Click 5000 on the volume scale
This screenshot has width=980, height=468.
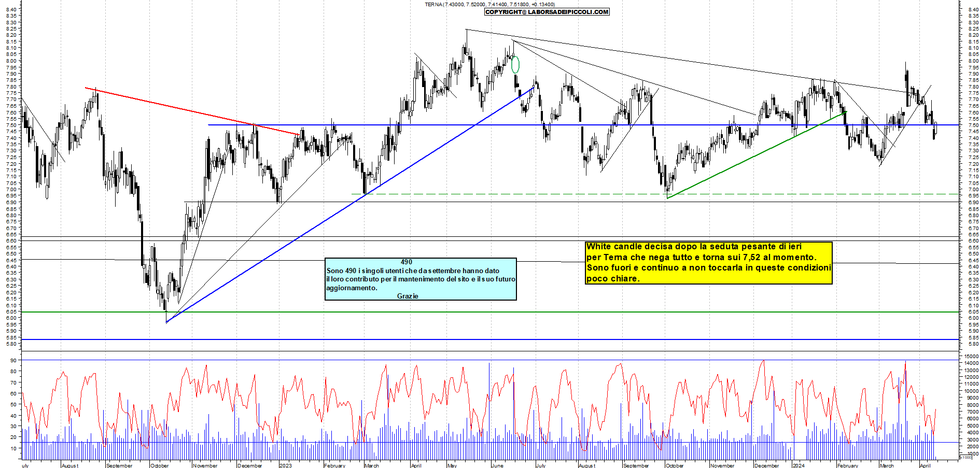point(973,426)
